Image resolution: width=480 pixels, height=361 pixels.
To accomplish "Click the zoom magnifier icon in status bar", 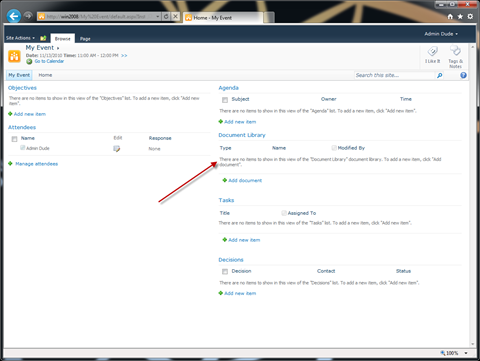I will coord(443,353).
